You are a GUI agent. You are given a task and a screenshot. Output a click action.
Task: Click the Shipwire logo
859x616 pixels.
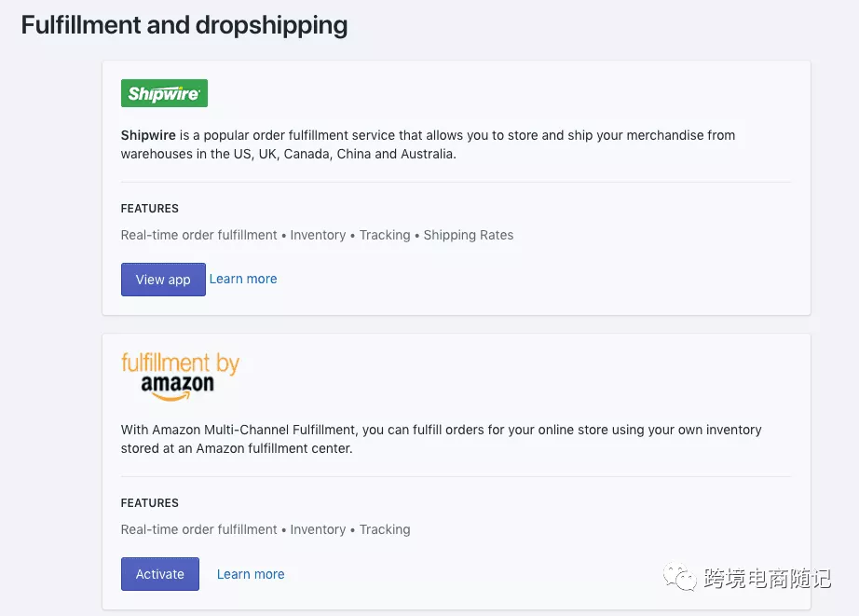[x=164, y=93]
